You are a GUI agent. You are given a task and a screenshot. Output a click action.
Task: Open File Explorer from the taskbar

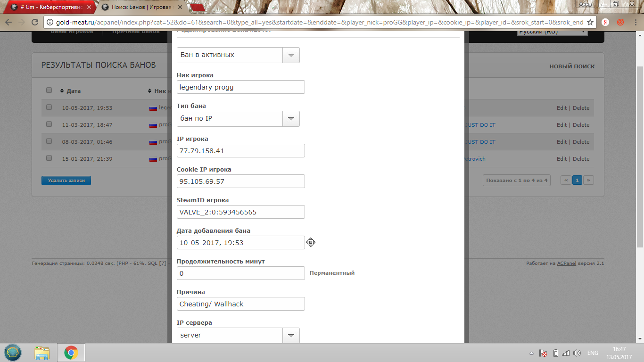42,352
